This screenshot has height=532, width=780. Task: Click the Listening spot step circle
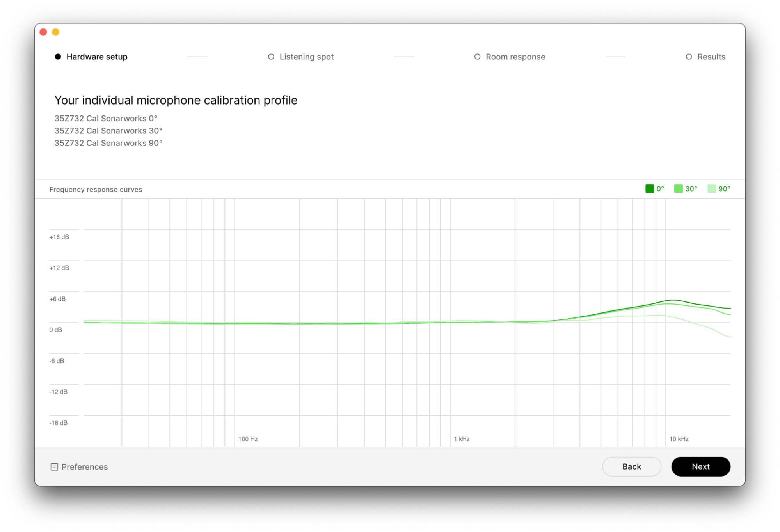pyautogui.click(x=271, y=57)
